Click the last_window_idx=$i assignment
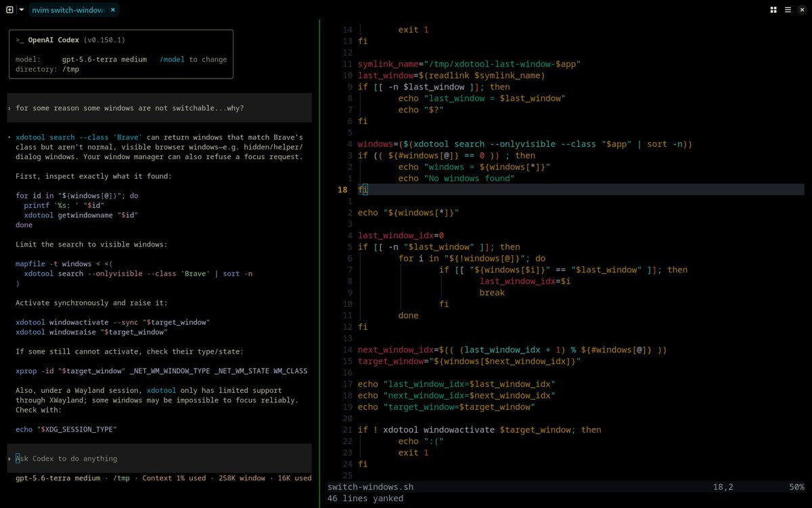Screen dimensions: 812x508 (x=525, y=281)
